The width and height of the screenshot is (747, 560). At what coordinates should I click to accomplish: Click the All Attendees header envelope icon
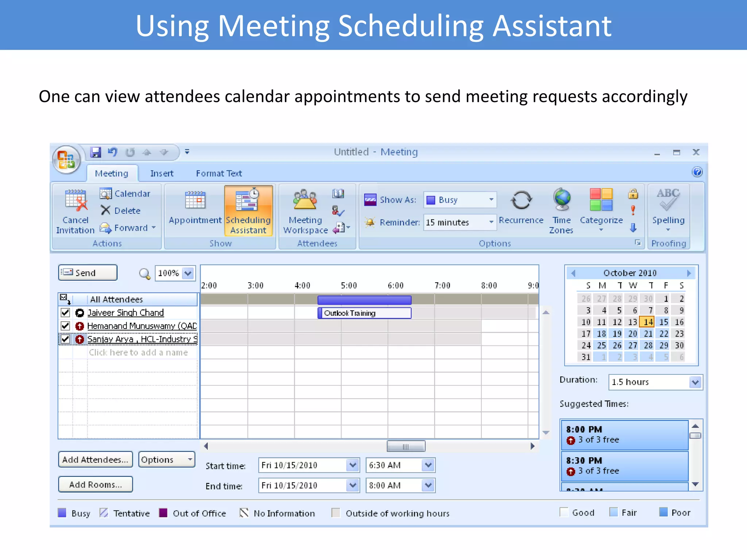coord(65,299)
